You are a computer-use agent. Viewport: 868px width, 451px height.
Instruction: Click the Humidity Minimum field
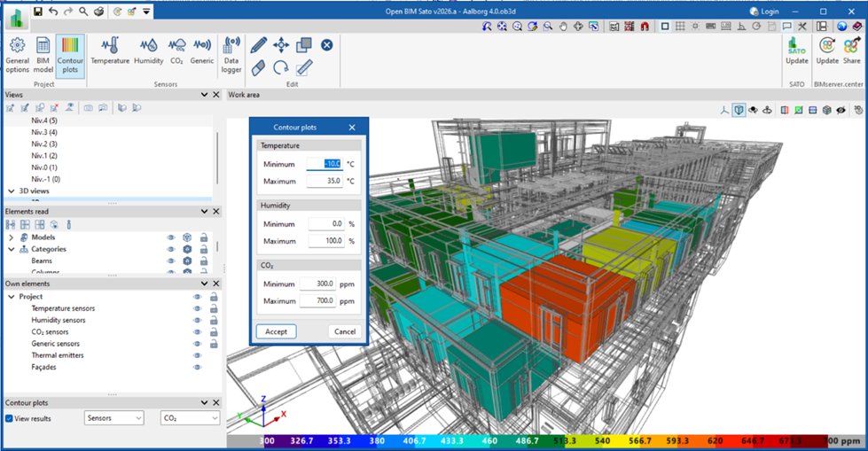326,223
